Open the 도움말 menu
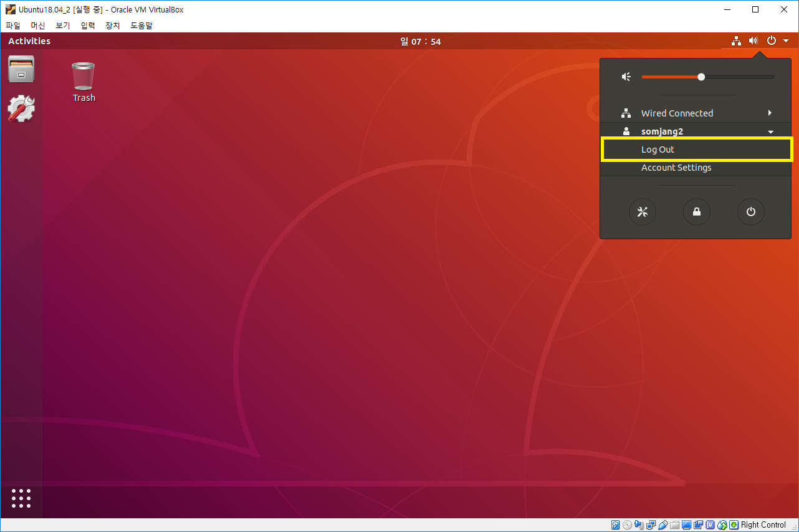This screenshot has height=532, width=799. tap(141, 26)
